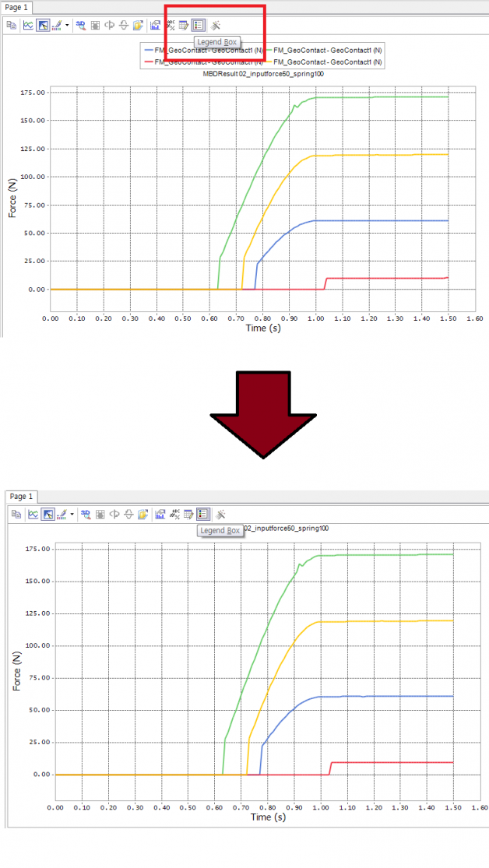Open the pen tool dropdown arrow in the upper toolbar
The width and height of the screenshot is (489, 868).
coord(68,25)
